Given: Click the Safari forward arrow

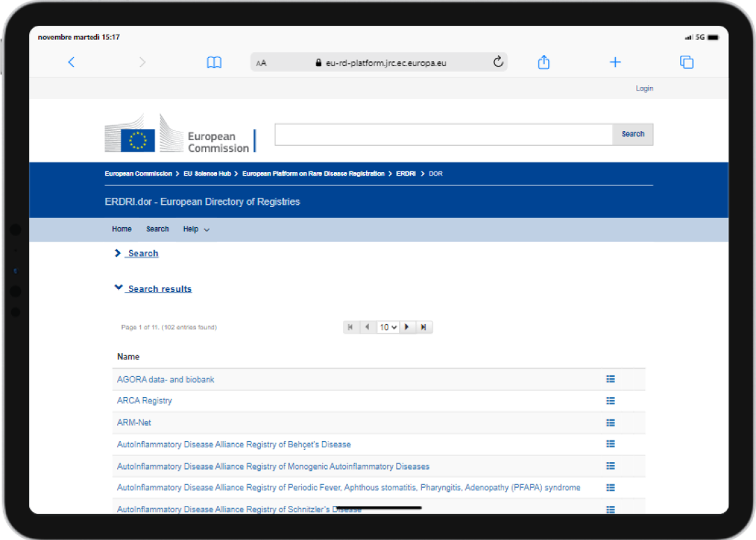Looking at the screenshot, I should coord(142,62).
